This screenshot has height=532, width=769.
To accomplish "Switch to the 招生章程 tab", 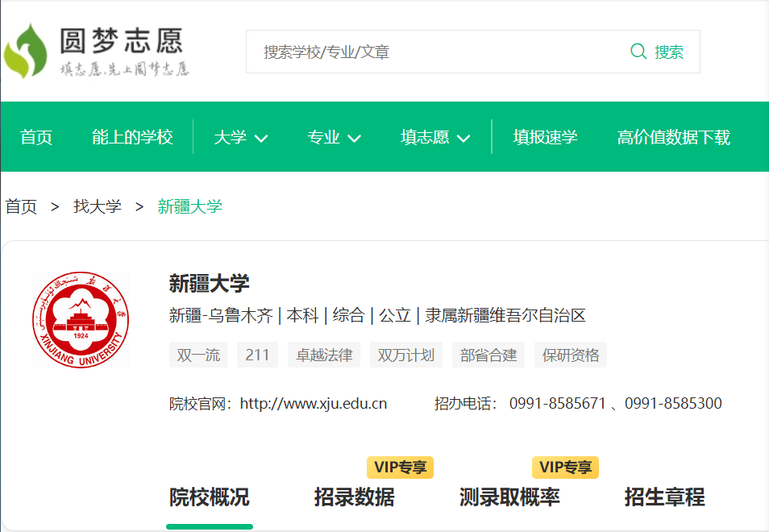I will tap(665, 497).
